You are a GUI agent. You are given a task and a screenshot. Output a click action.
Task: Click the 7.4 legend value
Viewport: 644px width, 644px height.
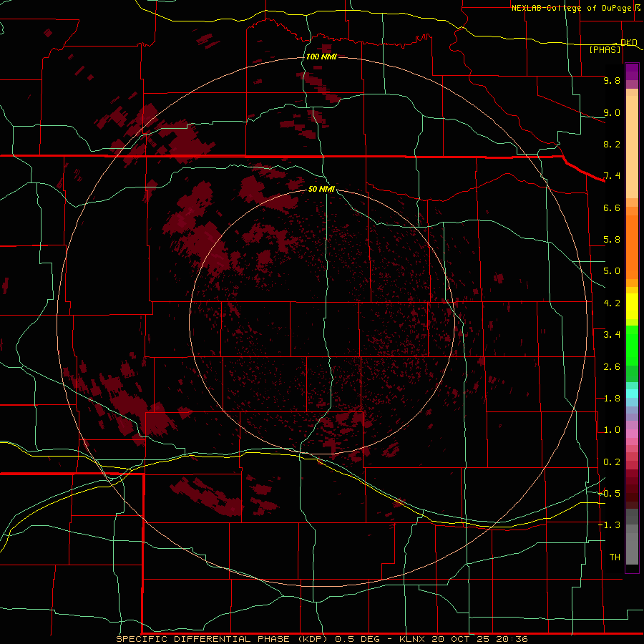pyautogui.click(x=612, y=176)
